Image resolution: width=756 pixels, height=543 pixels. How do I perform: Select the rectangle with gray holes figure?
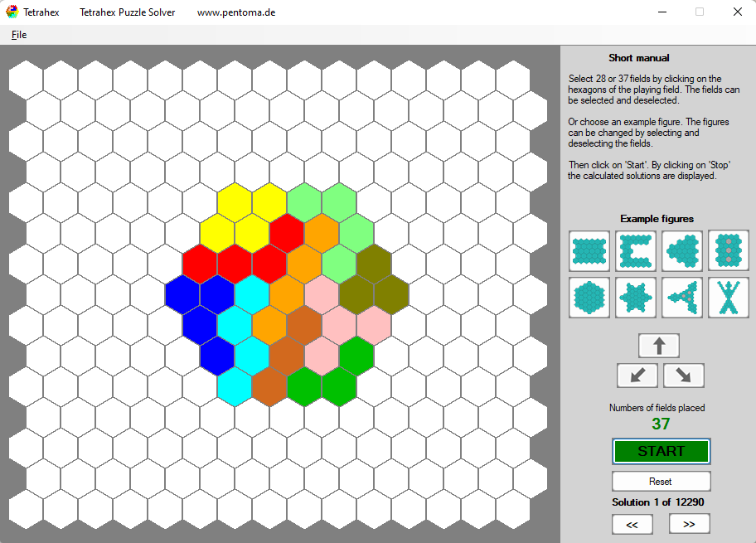point(728,250)
